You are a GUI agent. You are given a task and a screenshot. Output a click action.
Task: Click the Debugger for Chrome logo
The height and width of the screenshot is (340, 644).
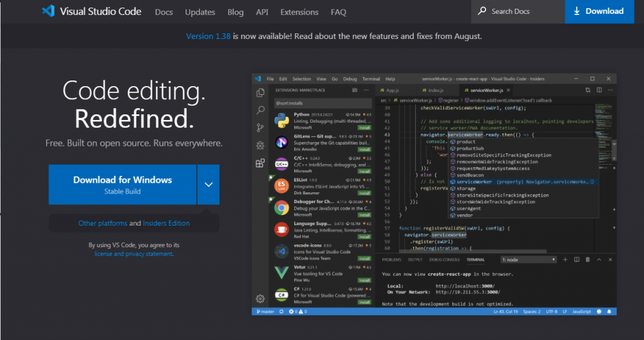point(282,208)
